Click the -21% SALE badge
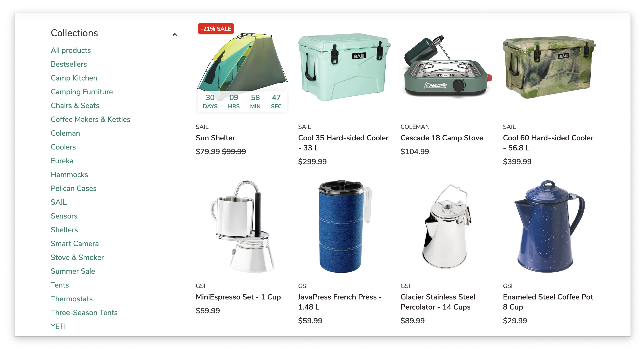The image size is (644, 350). (x=216, y=29)
